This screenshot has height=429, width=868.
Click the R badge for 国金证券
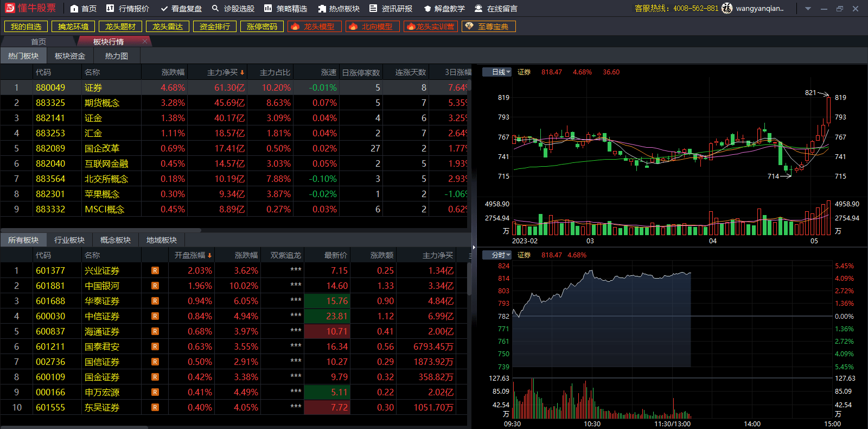(x=155, y=377)
